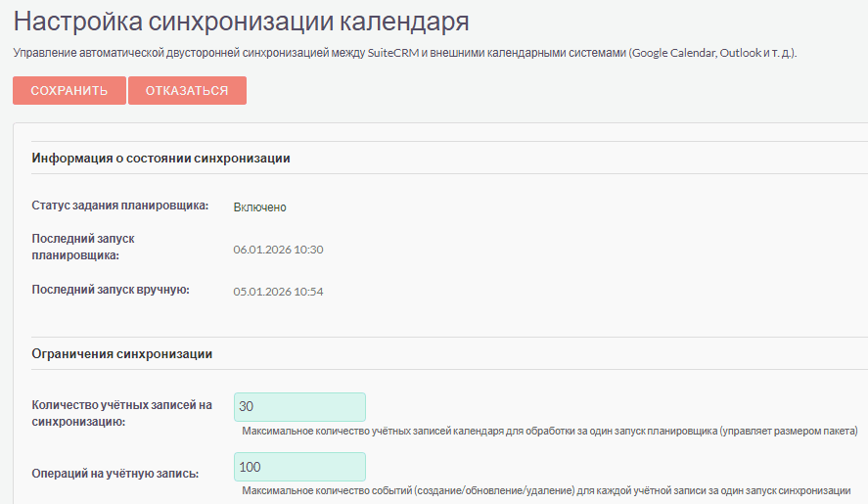Focus the accounts per sync field showing 30

coord(299,407)
